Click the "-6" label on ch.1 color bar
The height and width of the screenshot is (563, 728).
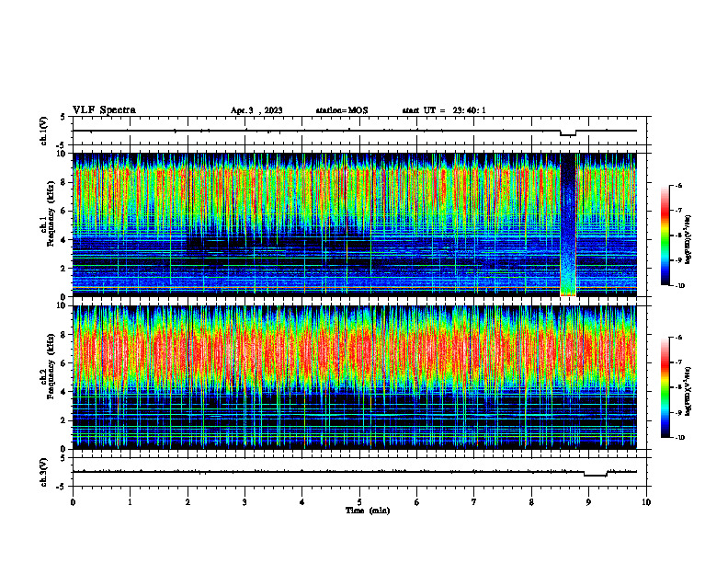(677, 185)
